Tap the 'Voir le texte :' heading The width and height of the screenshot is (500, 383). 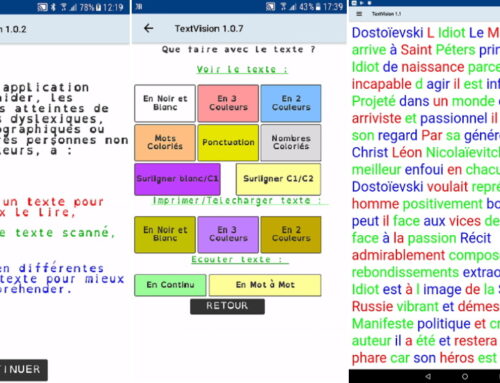[x=242, y=69]
